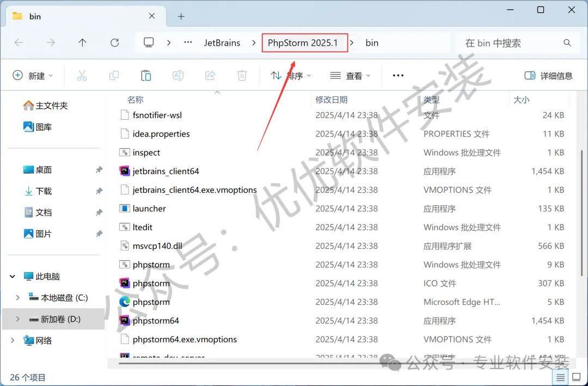
Task: Open Downloads (下载) in navigation pane
Action: [x=38, y=191]
